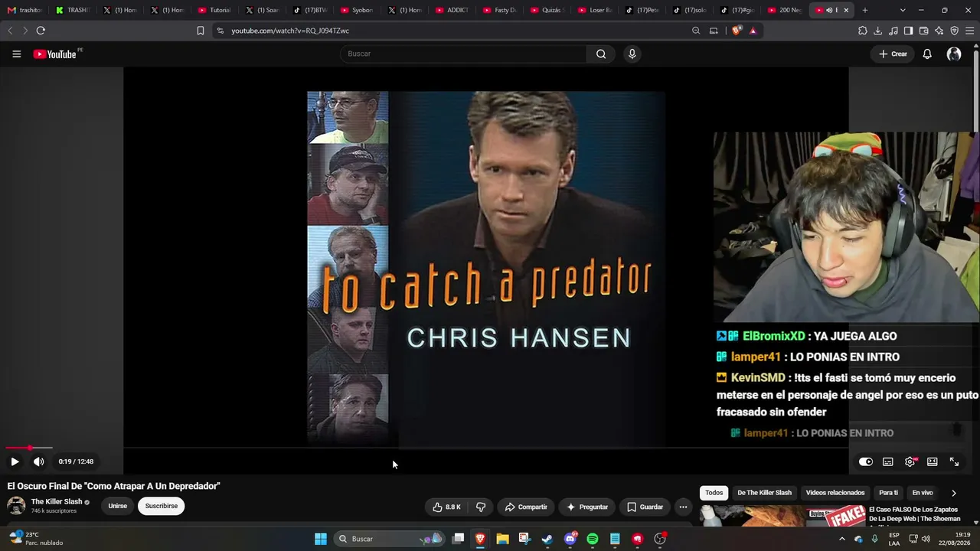
Task: Open browser extensions puzzle icon
Action: point(863,31)
